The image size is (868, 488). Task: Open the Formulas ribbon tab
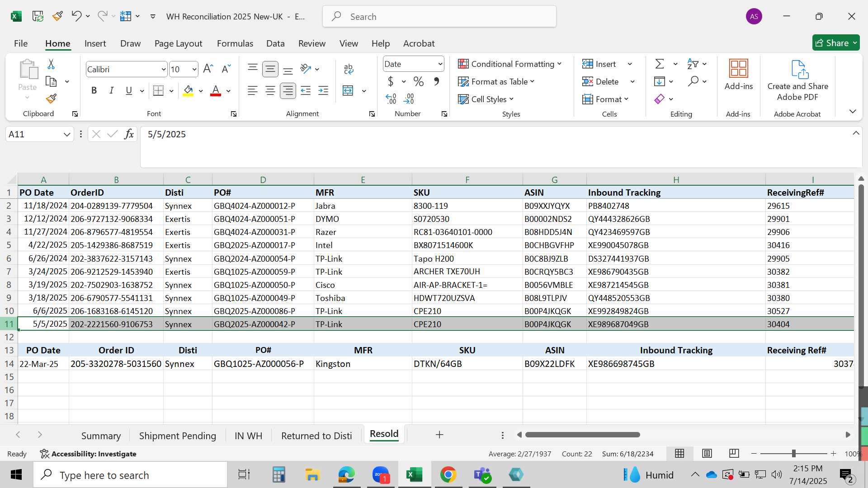(235, 43)
